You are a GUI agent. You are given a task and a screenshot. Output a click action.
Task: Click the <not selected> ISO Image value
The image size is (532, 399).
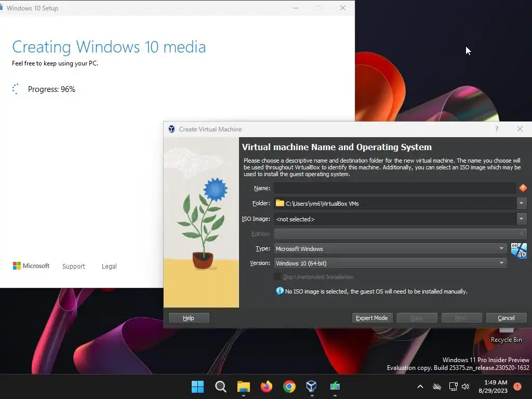pyautogui.click(x=295, y=219)
